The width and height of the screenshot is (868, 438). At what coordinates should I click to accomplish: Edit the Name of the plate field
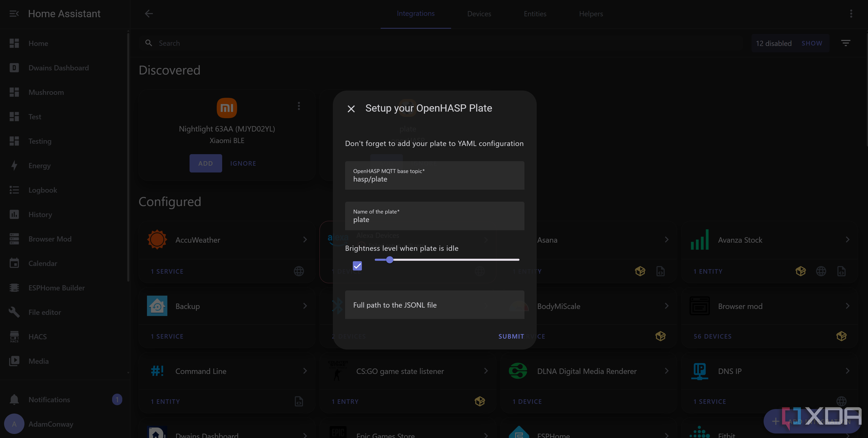(x=434, y=216)
